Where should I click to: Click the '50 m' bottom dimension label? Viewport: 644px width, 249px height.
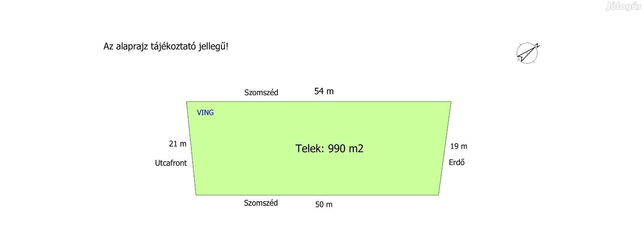tap(324, 204)
